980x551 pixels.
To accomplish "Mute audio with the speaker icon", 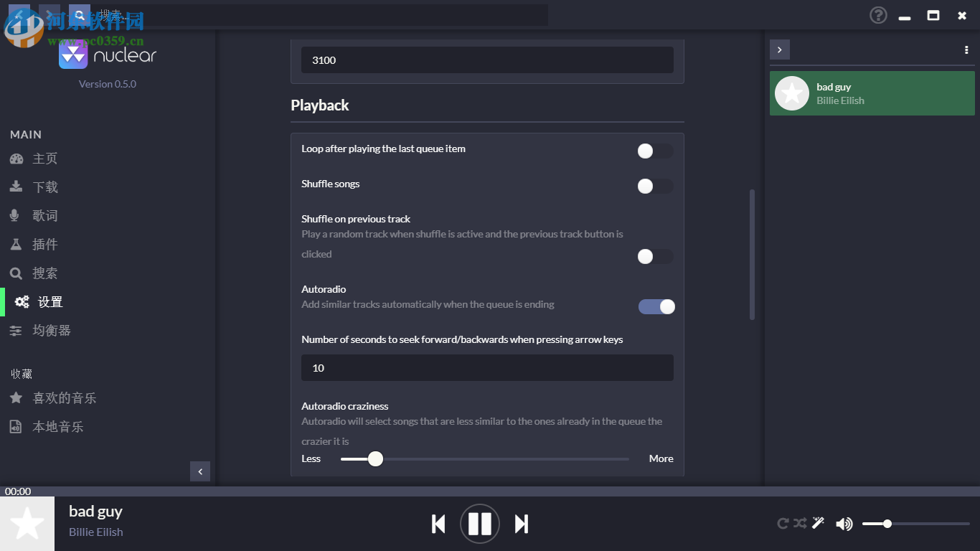I will tap(844, 524).
